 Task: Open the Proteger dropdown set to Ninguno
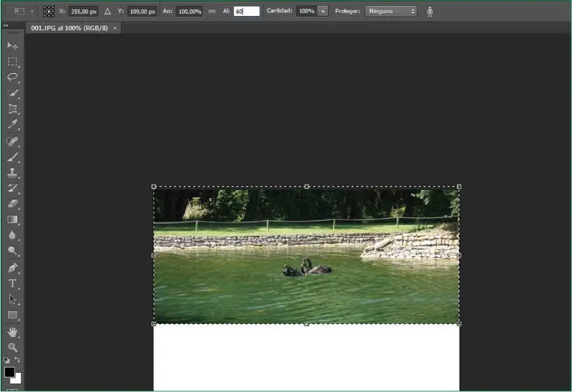pyautogui.click(x=390, y=12)
